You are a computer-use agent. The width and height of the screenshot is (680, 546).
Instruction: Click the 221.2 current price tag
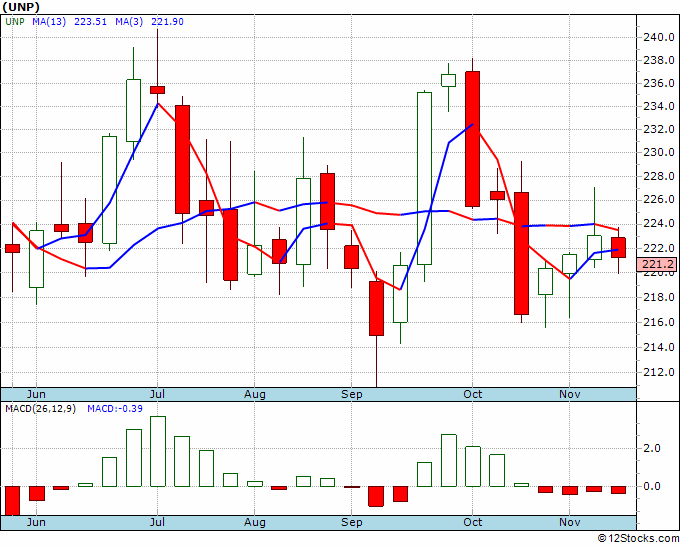(x=657, y=264)
